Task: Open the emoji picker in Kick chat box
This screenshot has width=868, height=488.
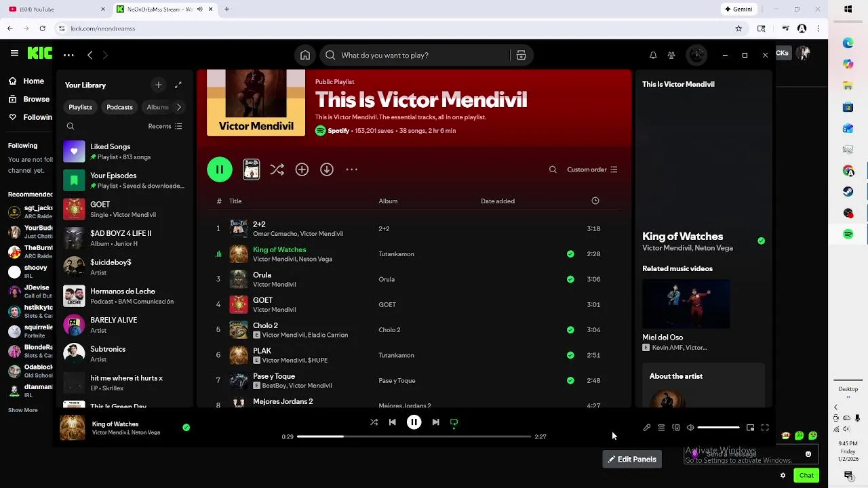Action: click(808, 454)
